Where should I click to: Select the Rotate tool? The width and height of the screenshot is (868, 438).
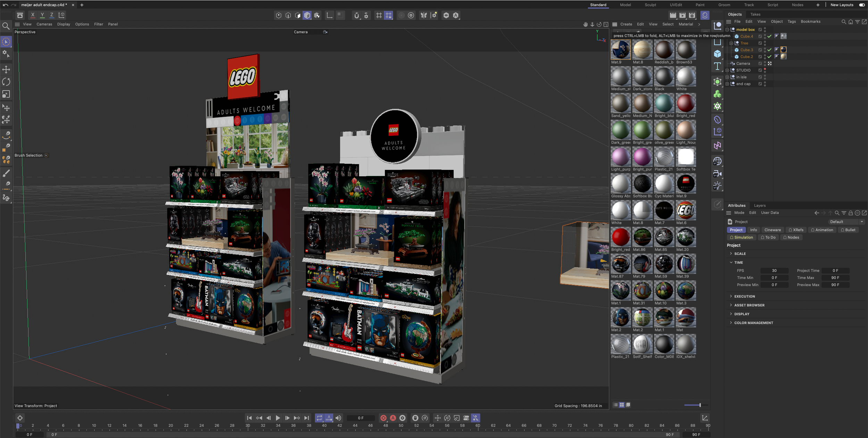pyautogui.click(x=6, y=82)
